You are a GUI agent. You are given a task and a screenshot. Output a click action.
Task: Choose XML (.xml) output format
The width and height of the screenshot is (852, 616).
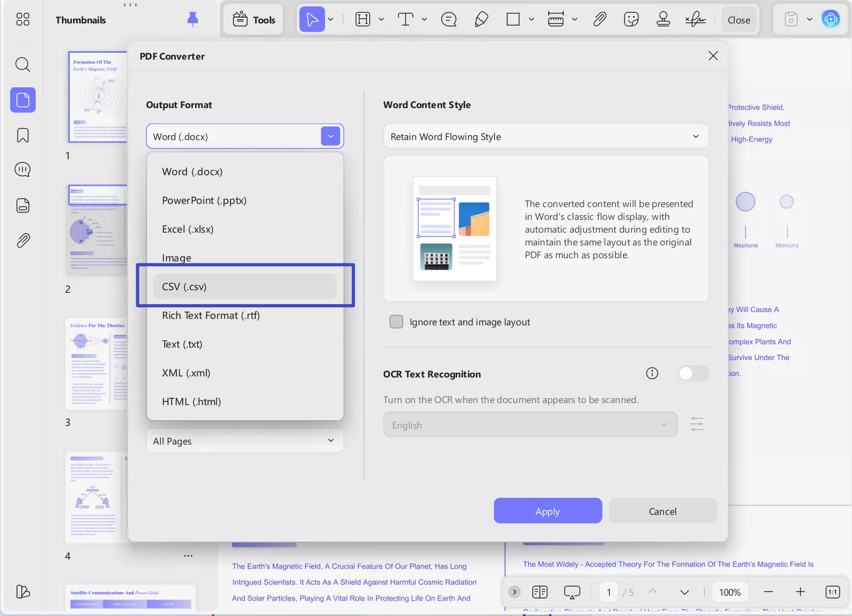click(x=245, y=373)
